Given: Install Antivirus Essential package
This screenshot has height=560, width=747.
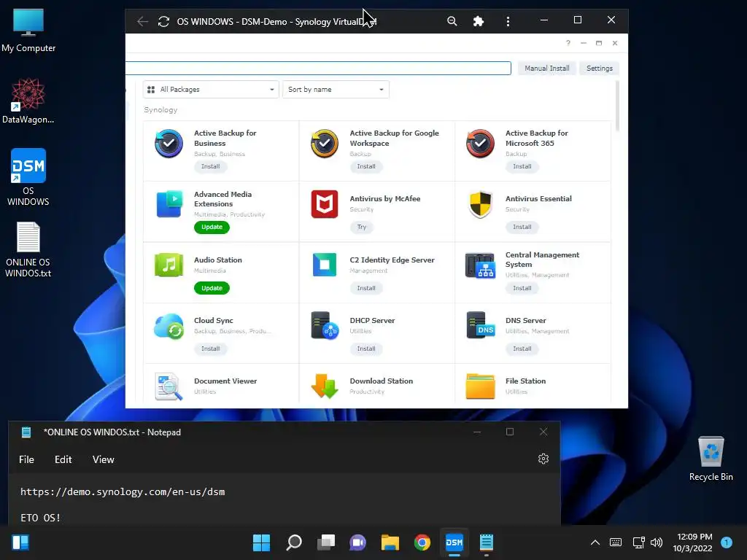Looking at the screenshot, I should pyautogui.click(x=522, y=227).
